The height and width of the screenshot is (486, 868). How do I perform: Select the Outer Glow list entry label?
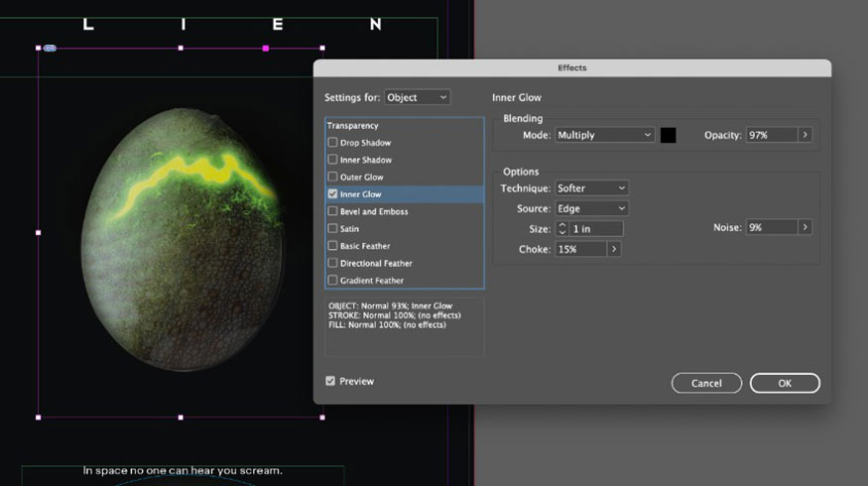click(x=361, y=178)
